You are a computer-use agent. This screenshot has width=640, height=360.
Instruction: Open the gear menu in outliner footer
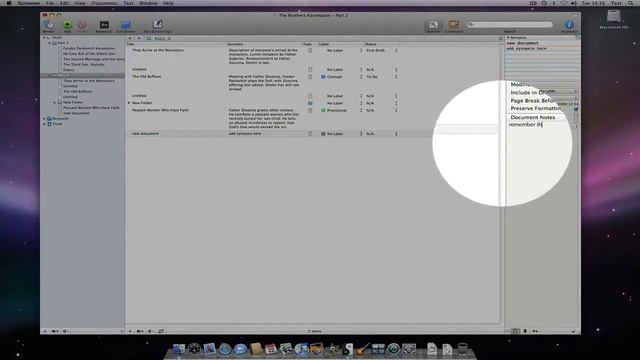tap(150, 331)
